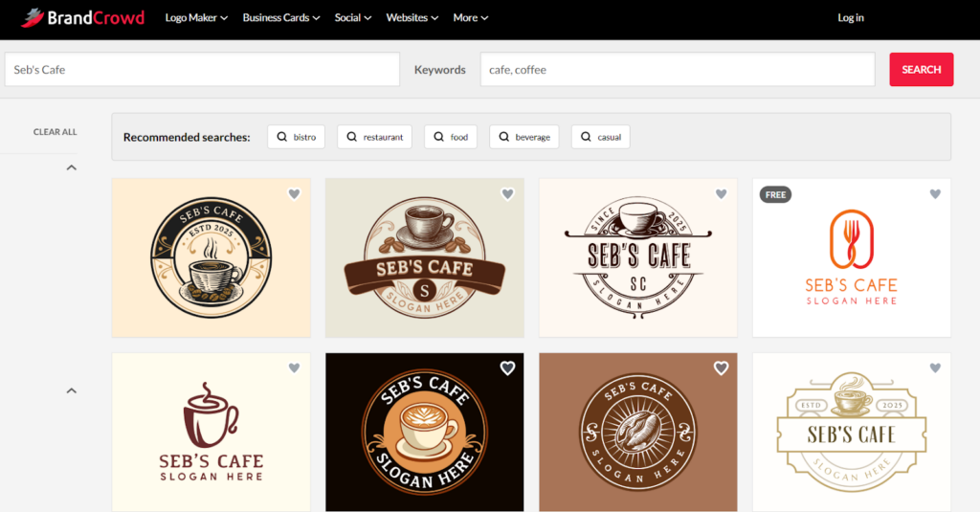Favorite the first black circular Seb's Cafe logo
980x512 pixels.
[294, 194]
